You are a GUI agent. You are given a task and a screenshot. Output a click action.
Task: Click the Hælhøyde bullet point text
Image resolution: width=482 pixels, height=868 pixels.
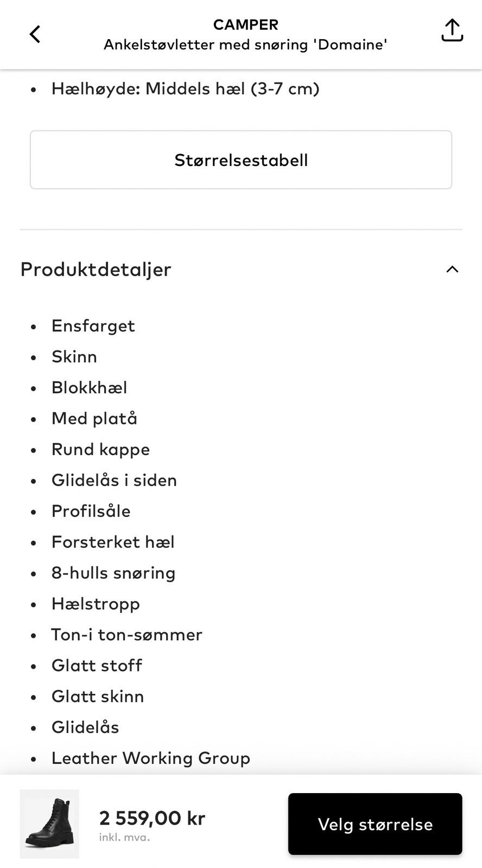[185, 88]
